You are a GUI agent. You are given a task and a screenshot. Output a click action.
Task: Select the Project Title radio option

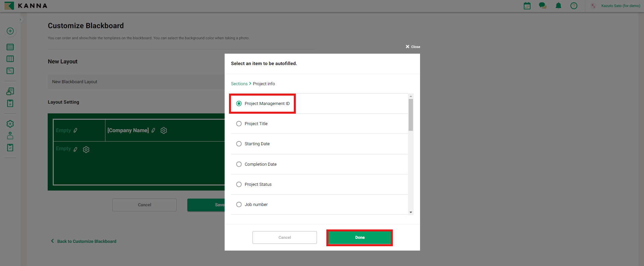(239, 124)
